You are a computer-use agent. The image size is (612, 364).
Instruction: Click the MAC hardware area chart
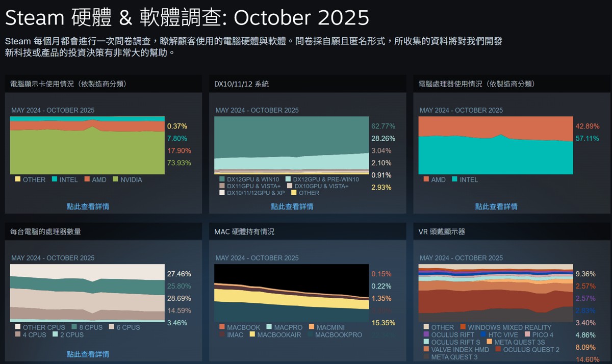click(x=292, y=293)
